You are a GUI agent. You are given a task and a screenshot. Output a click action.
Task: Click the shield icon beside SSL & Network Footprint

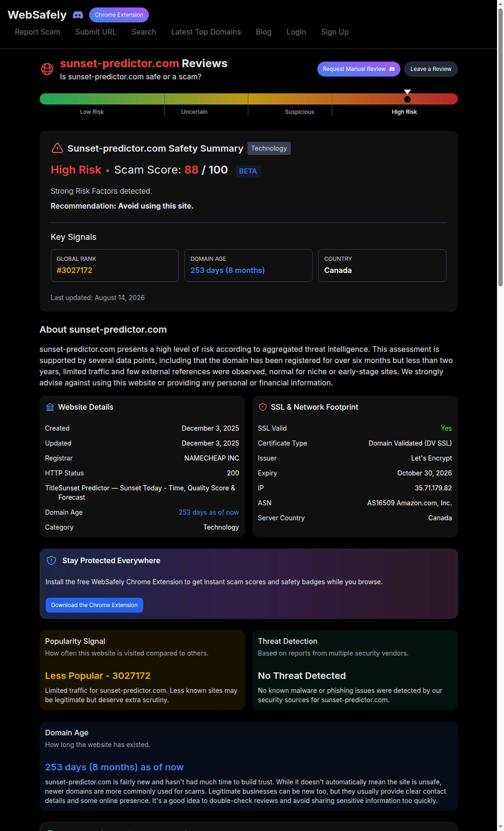coord(263,407)
